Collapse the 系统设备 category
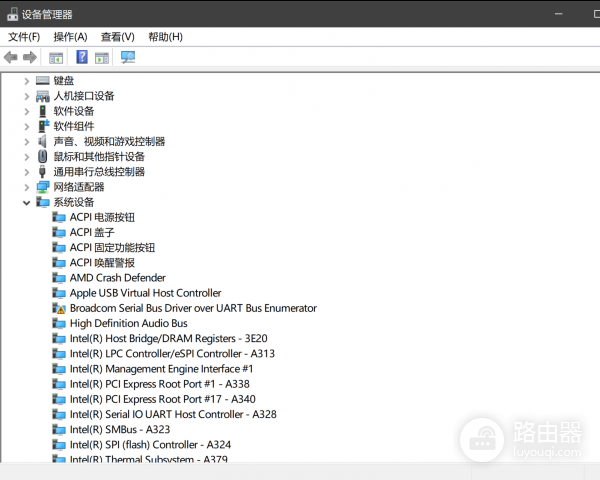 (x=26, y=202)
